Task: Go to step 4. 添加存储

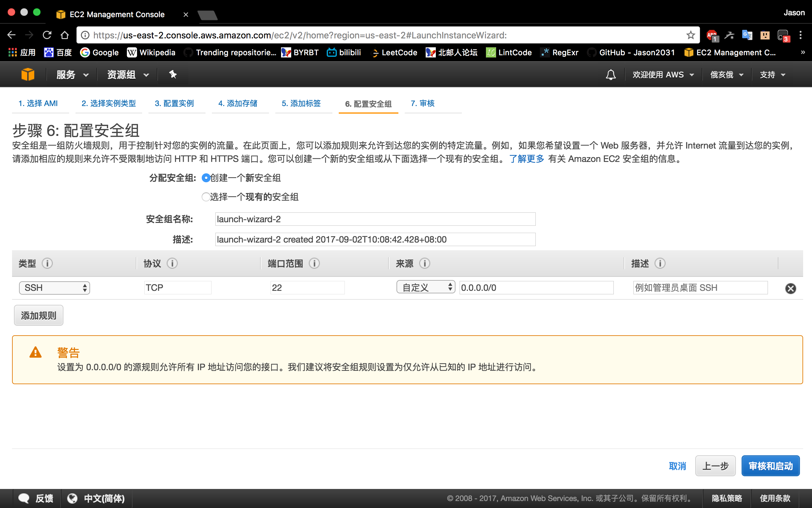Action: 238,103
